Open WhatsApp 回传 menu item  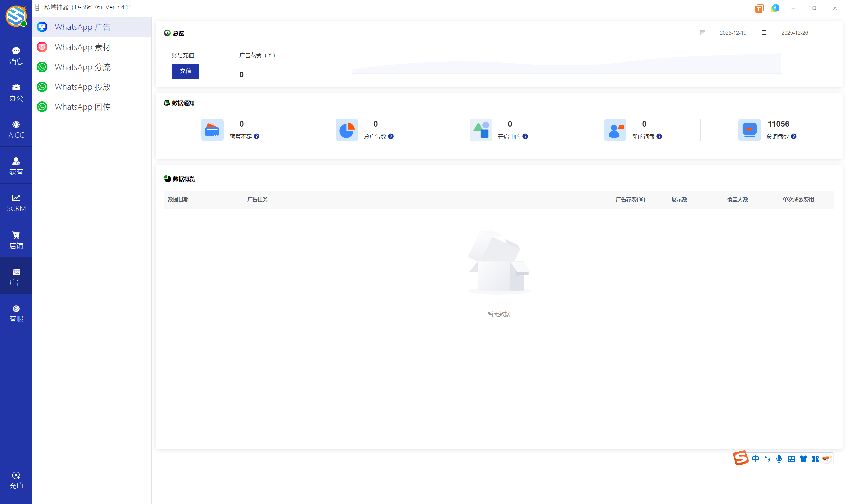pyautogui.click(x=83, y=107)
